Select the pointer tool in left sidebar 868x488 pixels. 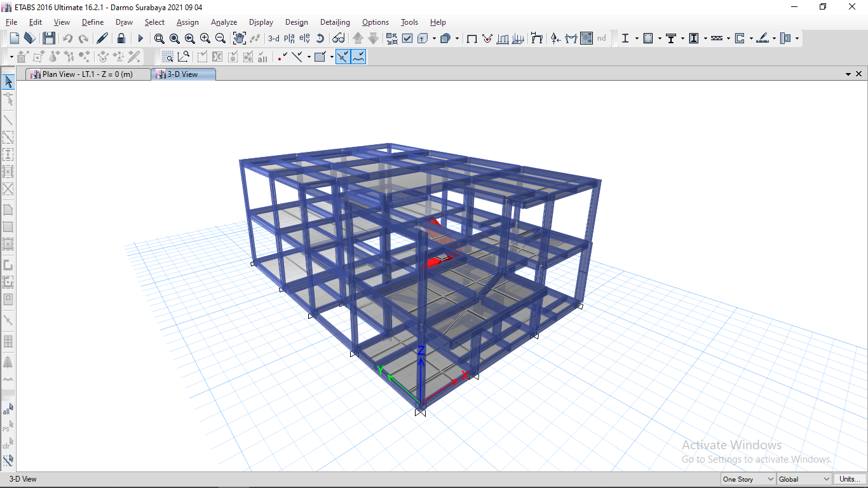8,81
